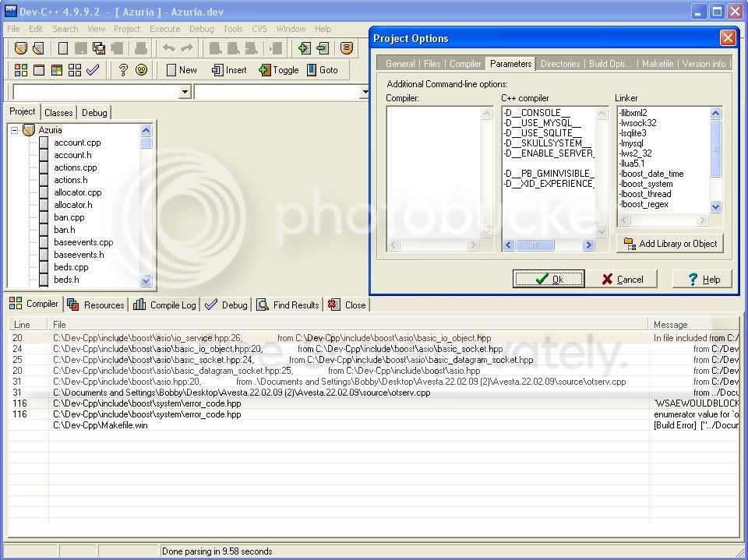Click the -D__USE_SQLITE__ compiler option line
Viewport: 748px width, 560px height.
click(x=542, y=133)
